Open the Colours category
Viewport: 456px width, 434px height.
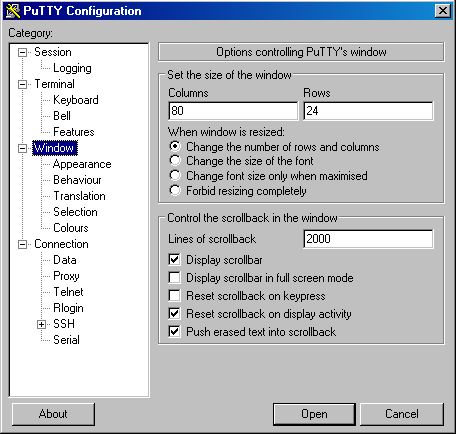coord(71,228)
